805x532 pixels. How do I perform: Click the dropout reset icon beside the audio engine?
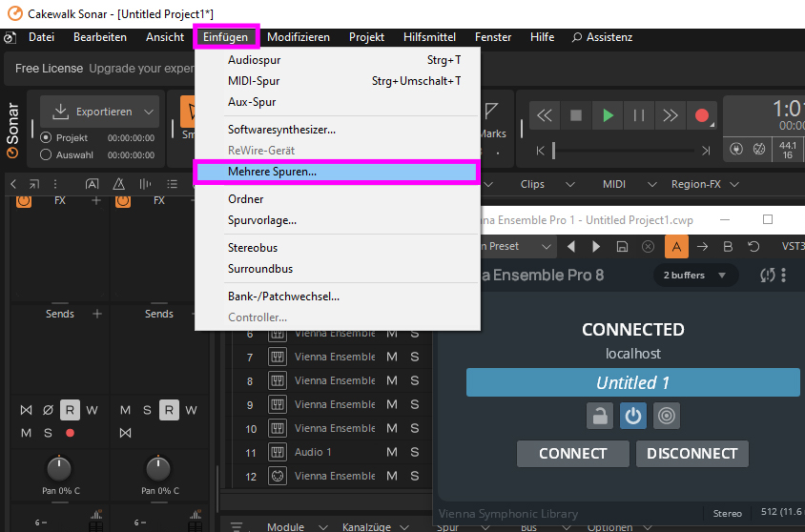[x=759, y=149]
